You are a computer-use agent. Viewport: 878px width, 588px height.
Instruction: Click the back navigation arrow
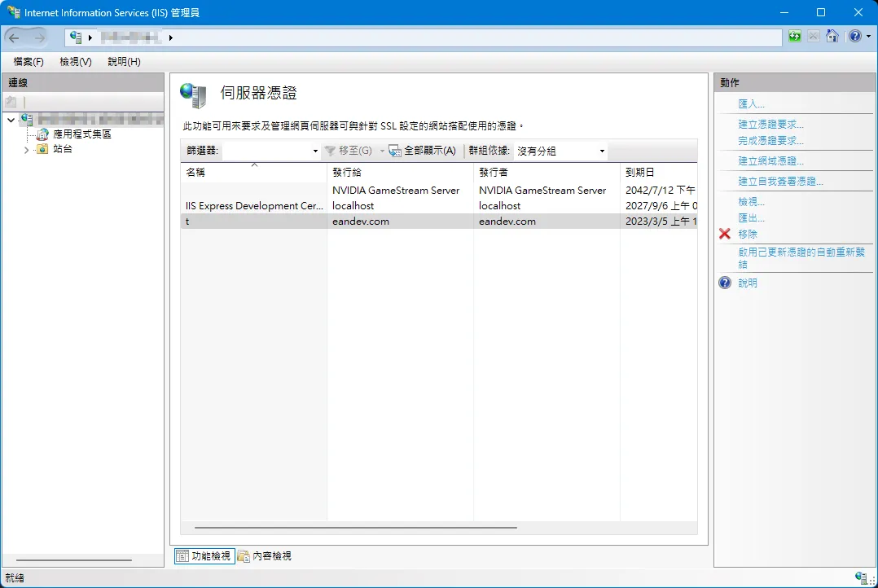(x=13, y=37)
